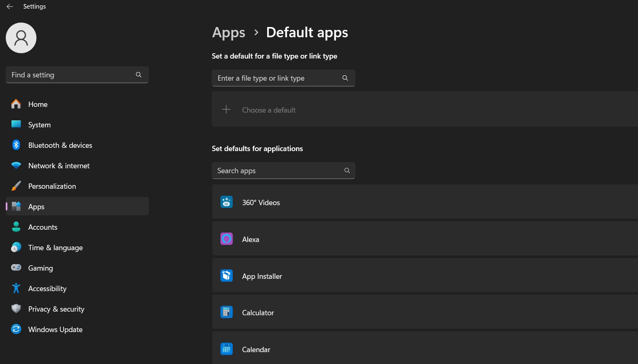The width and height of the screenshot is (638, 364).
Task: Open Windows Update via its circular arrows icon
Action: 16,329
